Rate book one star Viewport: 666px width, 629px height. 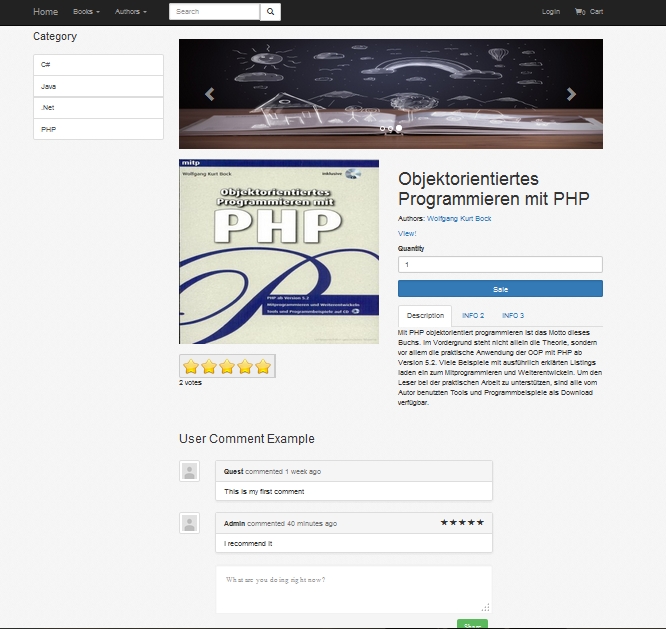click(x=191, y=366)
